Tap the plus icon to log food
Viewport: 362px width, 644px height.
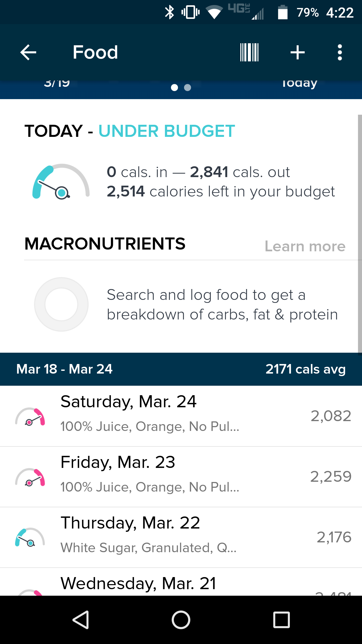pos(297,52)
